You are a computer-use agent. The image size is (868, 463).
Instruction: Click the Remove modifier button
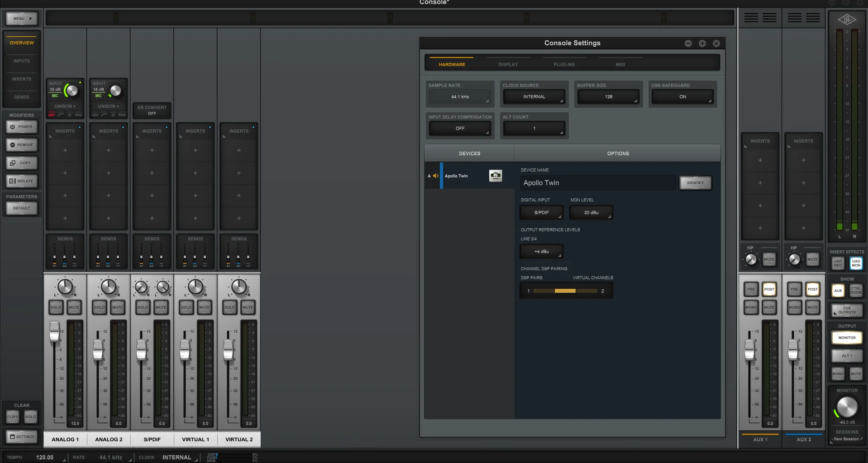(x=22, y=145)
